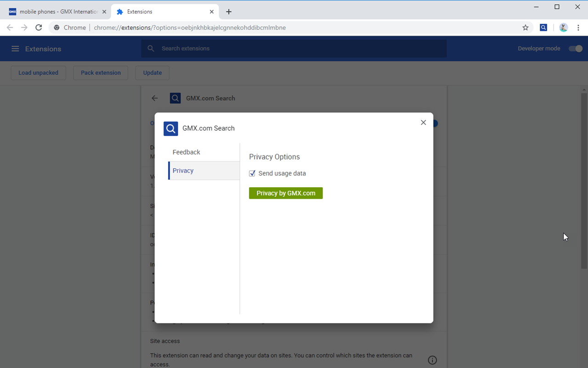Click the Extensions page title
Screen dimensions: 588x368
click(43, 49)
